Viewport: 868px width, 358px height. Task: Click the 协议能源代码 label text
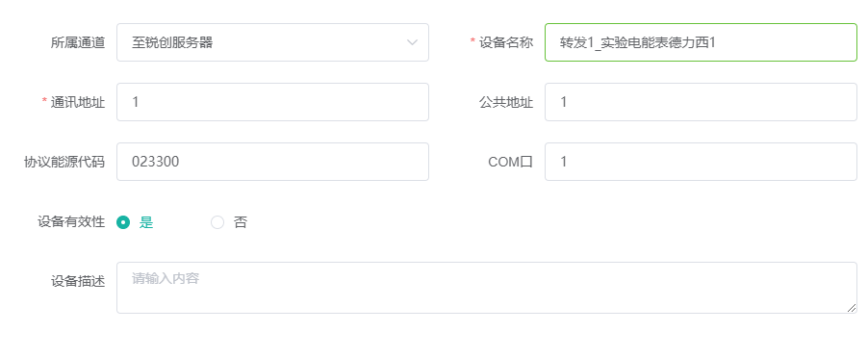[x=64, y=162]
